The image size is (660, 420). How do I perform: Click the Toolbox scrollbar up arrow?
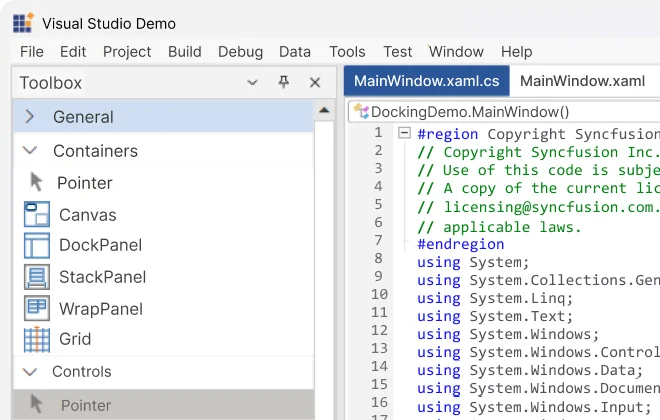coord(324,111)
